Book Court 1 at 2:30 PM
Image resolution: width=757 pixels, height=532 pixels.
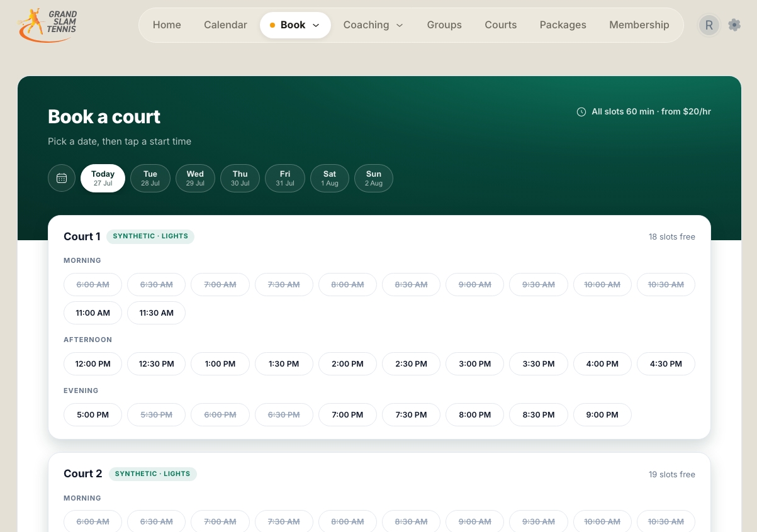pos(412,363)
